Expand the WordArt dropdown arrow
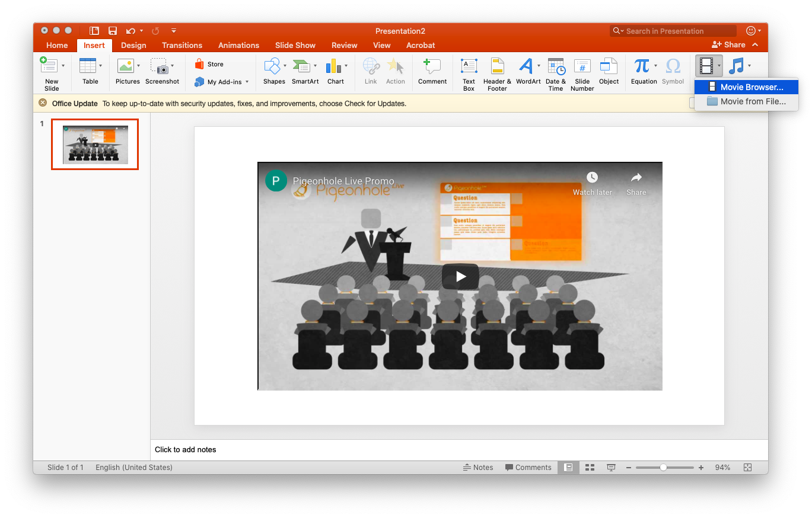812x518 pixels. (539, 66)
